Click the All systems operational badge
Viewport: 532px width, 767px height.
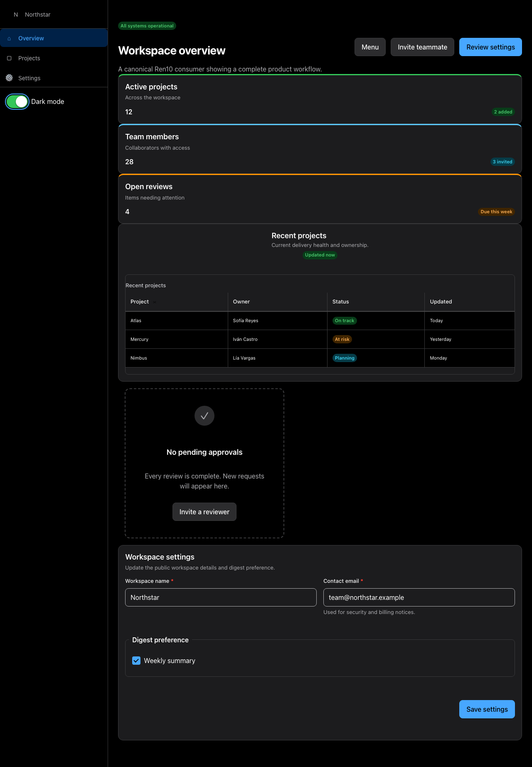coord(147,26)
